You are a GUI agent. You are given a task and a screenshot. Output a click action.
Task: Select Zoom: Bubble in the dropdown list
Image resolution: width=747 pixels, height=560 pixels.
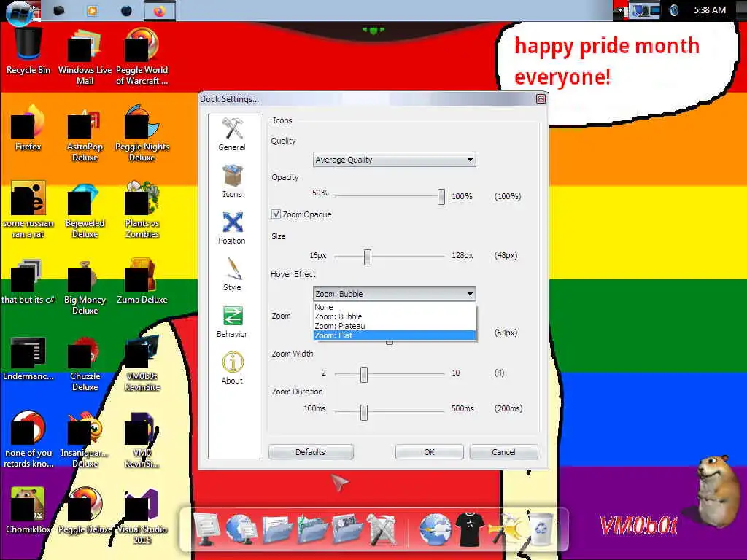point(394,316)
